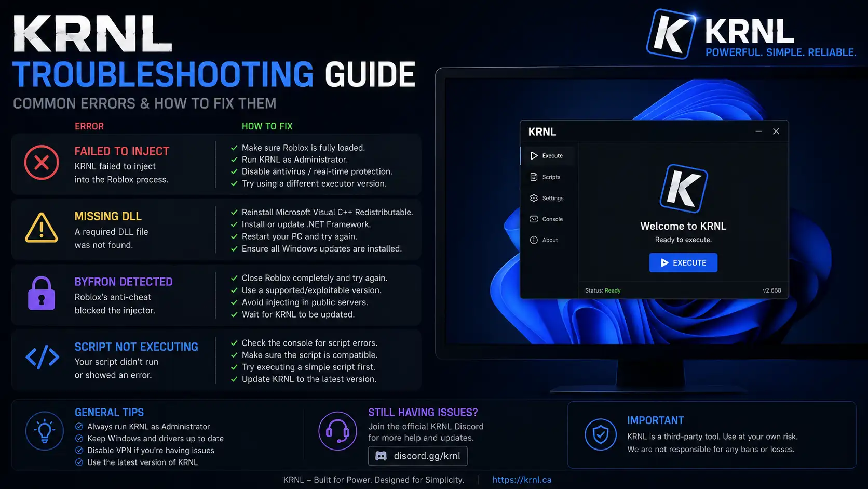The width and height of the screenshot is (868, 489).
Task: Click the 'Welcome to KRNL' heading
Action: pyautogui.click(x=683, y=226)
